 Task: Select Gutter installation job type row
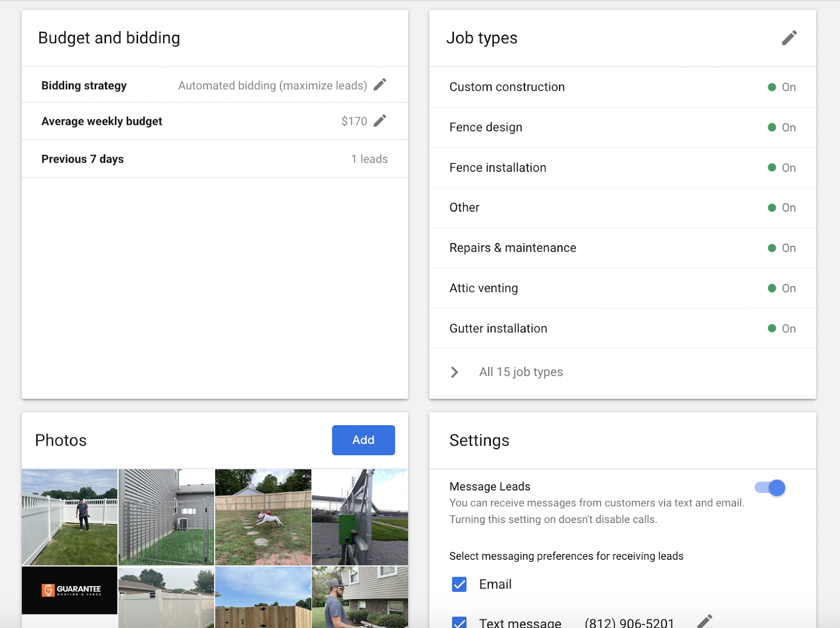pos(623,329)
